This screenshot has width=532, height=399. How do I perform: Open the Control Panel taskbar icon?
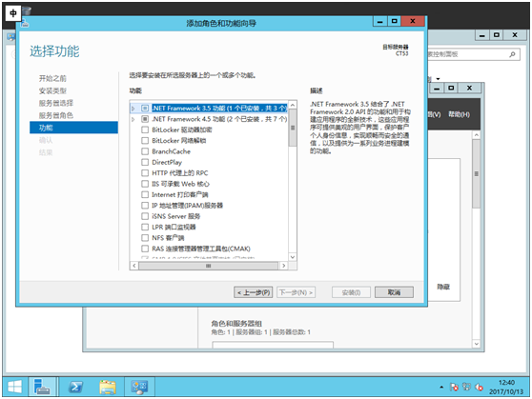139,387
